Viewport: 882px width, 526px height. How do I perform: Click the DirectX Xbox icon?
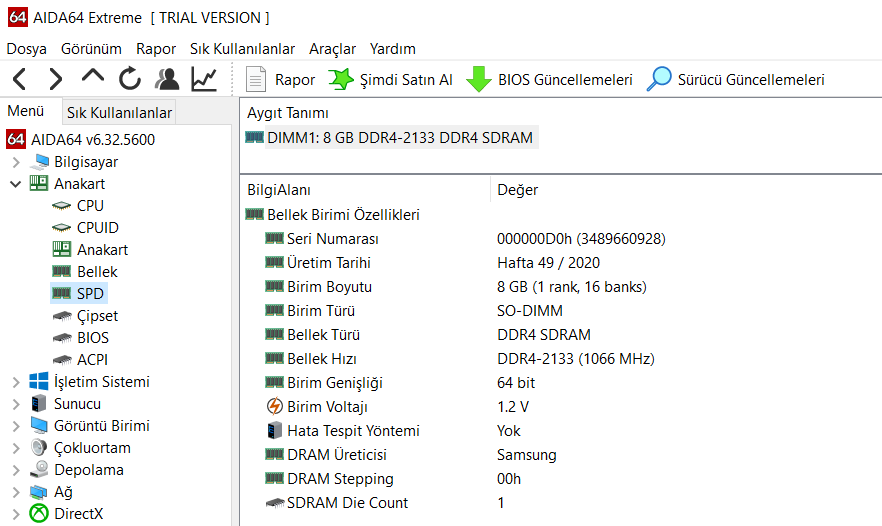click(39, 514)
